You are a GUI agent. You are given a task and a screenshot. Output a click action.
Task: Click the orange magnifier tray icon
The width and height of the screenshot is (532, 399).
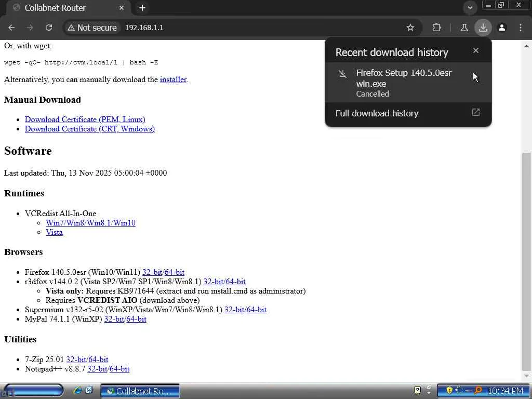tap(478, 391)
